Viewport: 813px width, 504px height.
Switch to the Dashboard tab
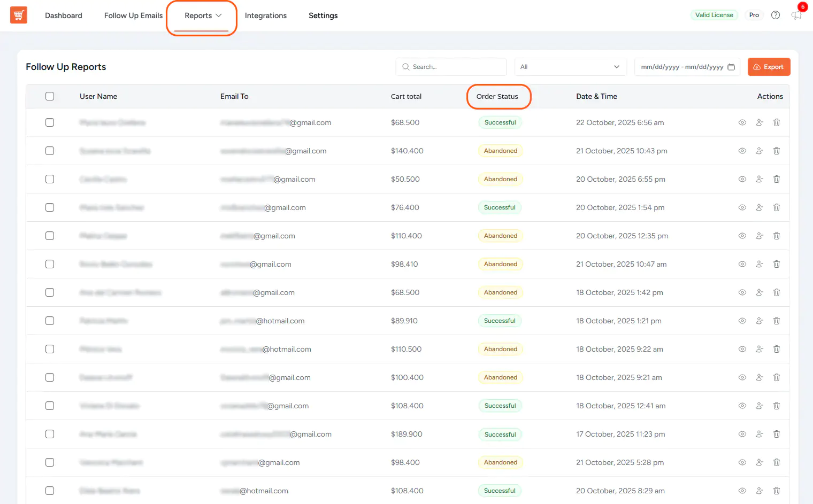pos(63,15)
